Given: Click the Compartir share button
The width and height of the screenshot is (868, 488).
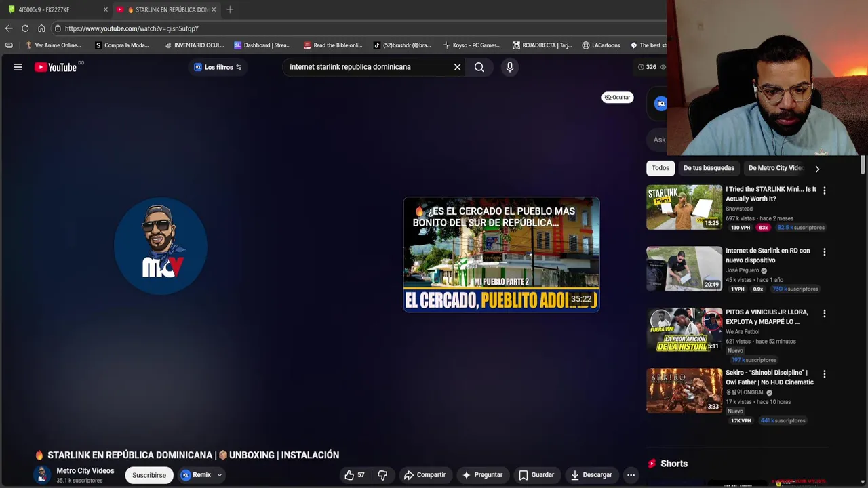Looking at the screenshot, I should pos(425,475).
